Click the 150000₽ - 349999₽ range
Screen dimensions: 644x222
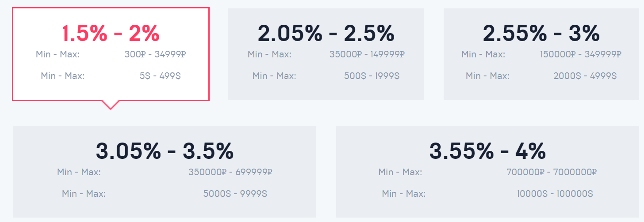581,54
